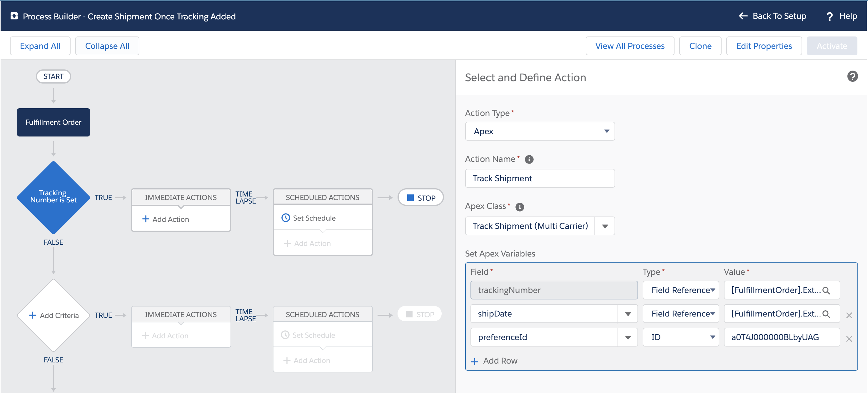Expand the Apex Class dropdown arrow
Image resolution: width=868 pixels, height=393 pixels.
point(605,226)
